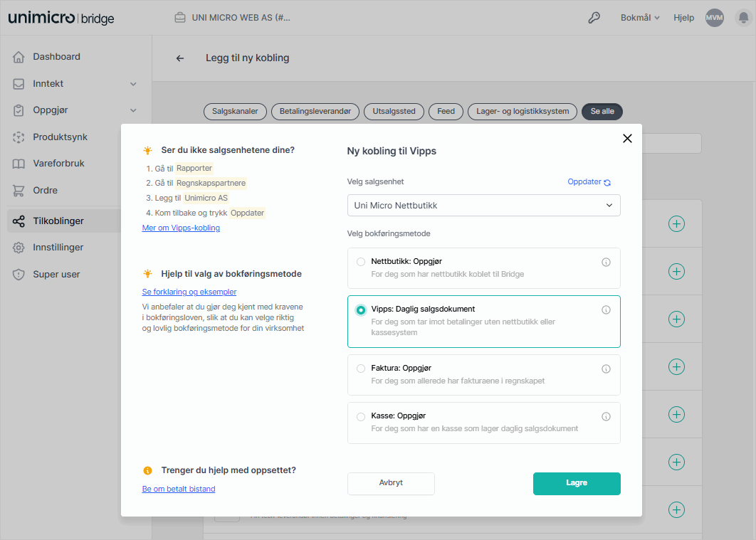Filter by Salgskanaler tab
756x540 pixels.
235,111
